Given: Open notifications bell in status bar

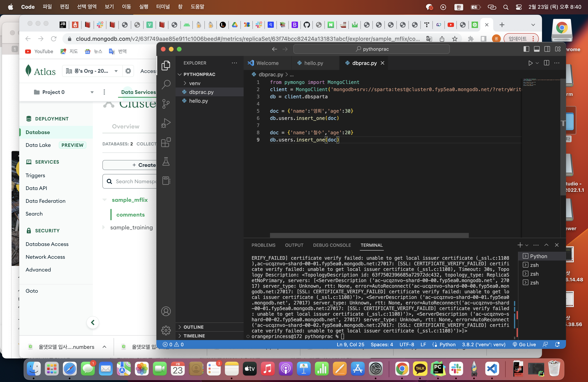Looking at the screenshot, I should 557,344.
